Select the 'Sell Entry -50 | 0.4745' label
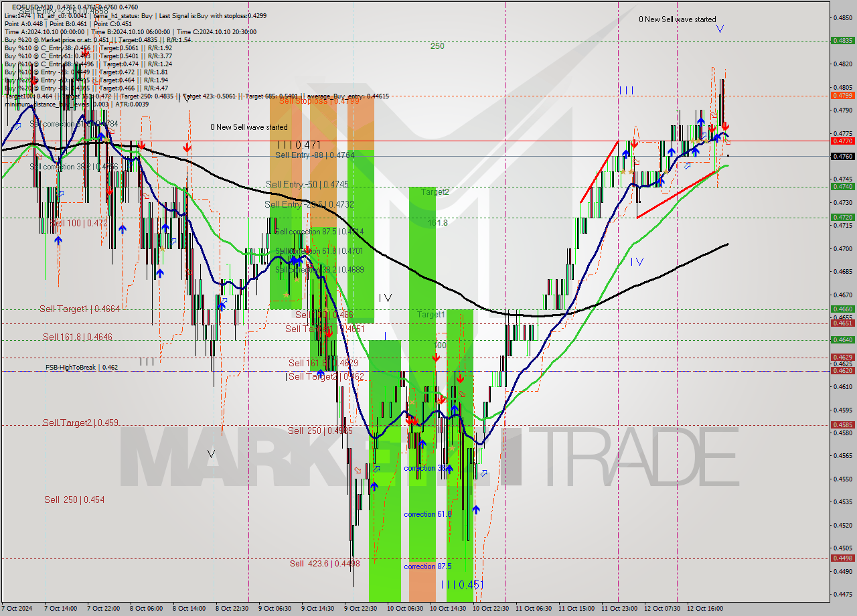This screenshot has width=857, height=616. 307,184
